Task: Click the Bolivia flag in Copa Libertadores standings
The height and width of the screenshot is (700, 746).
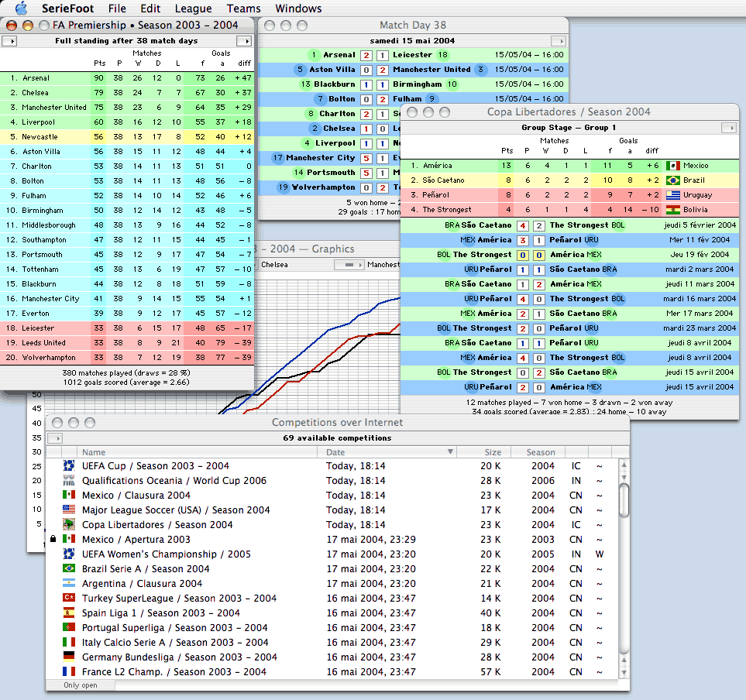Action: coord(672,210)
